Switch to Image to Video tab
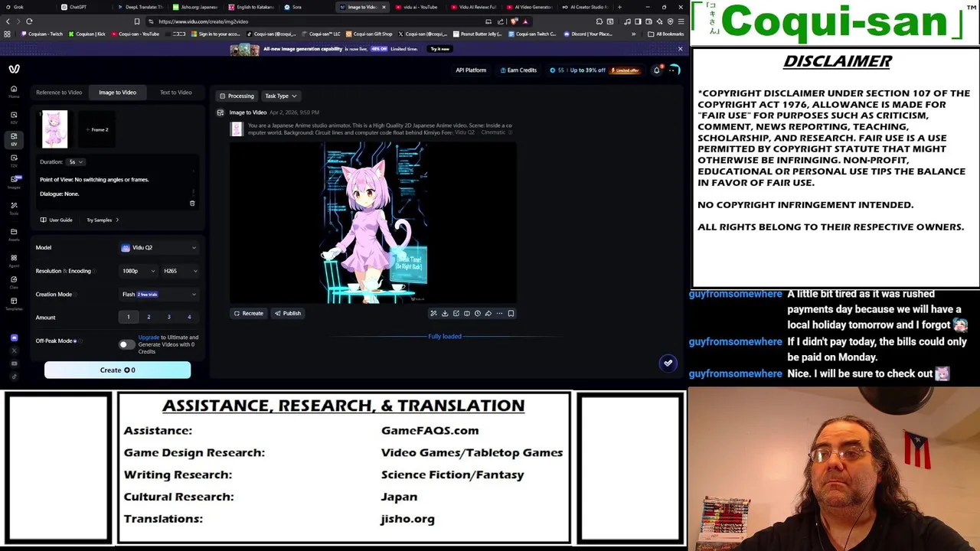 (117, 93)
